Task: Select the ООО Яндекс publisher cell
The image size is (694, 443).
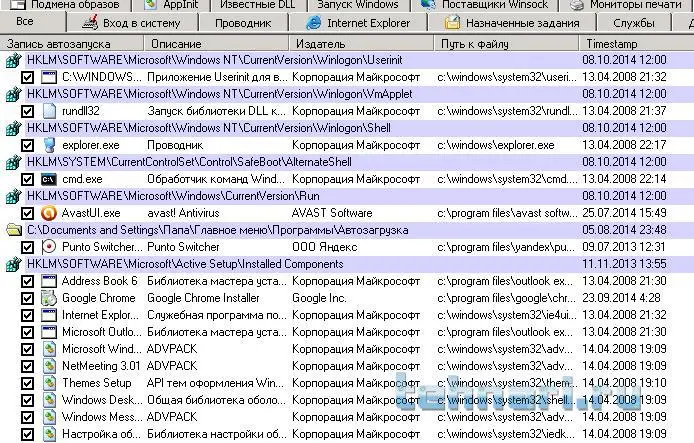Action: 324,247
